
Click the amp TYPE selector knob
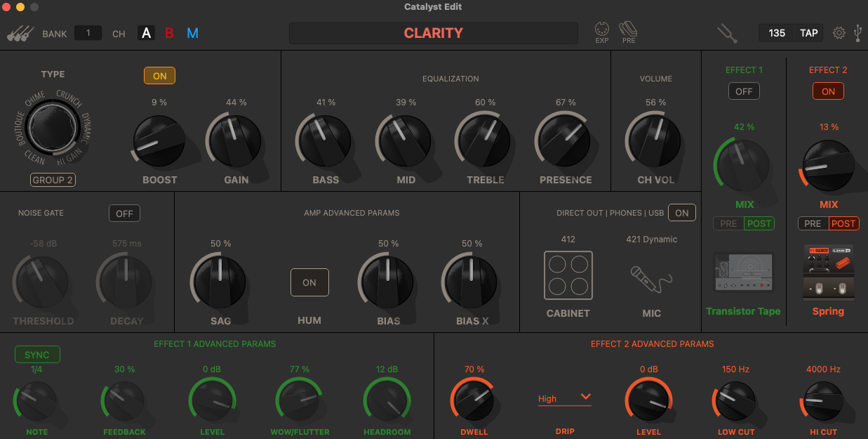click(53, 127)
